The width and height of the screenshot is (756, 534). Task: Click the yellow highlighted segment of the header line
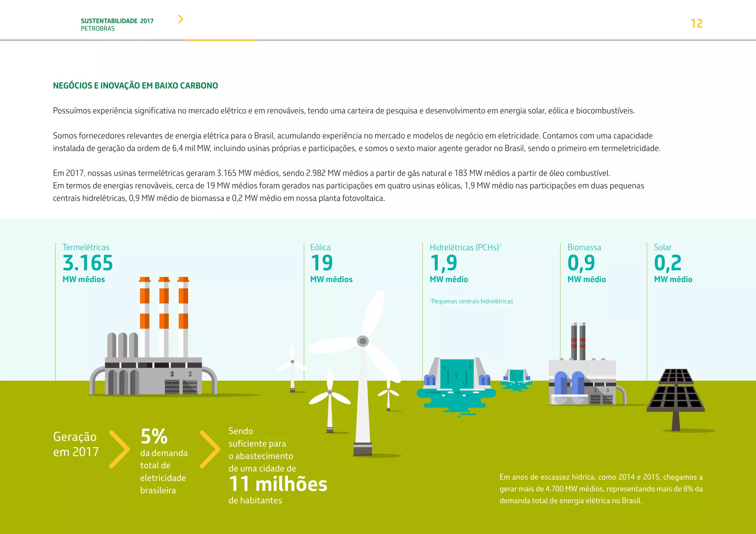tap(221, 40)
